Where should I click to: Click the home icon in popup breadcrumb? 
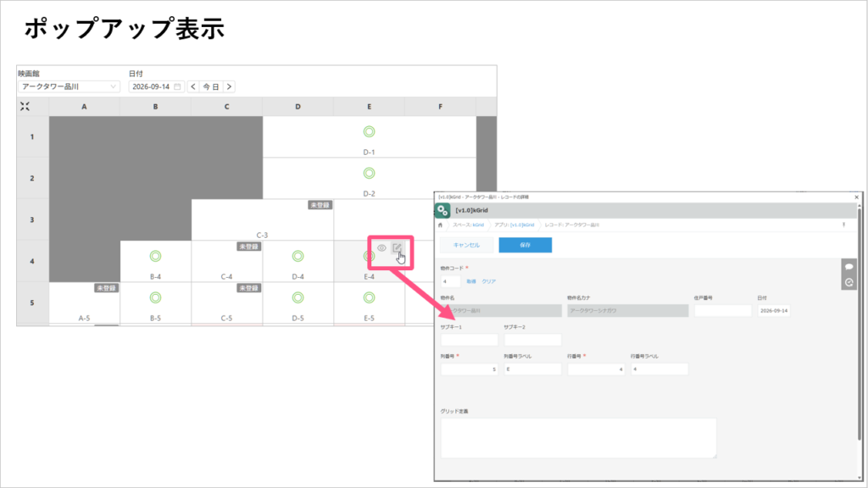pos(440,225)
